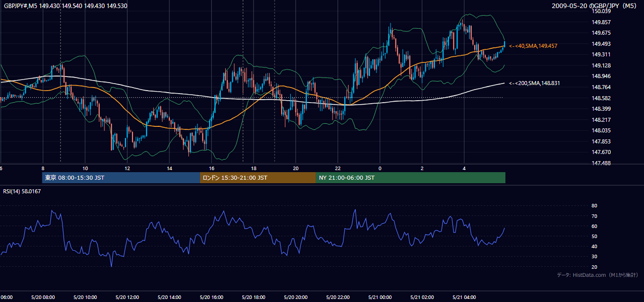Click the 150.039 price axis label
644x302 pixels.
click(x=601, y=11)
